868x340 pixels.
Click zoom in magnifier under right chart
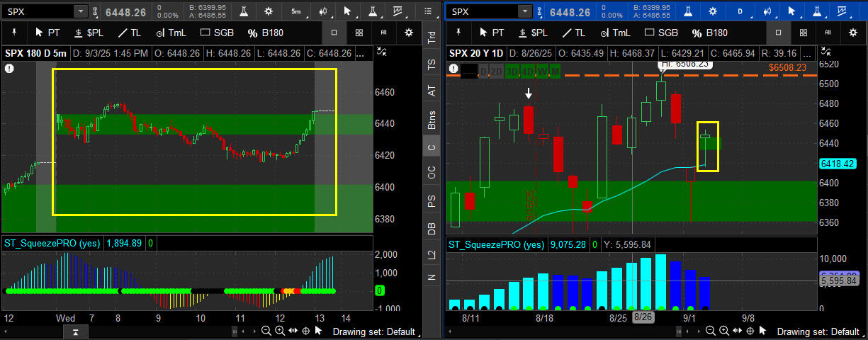(x=724, y=331)
